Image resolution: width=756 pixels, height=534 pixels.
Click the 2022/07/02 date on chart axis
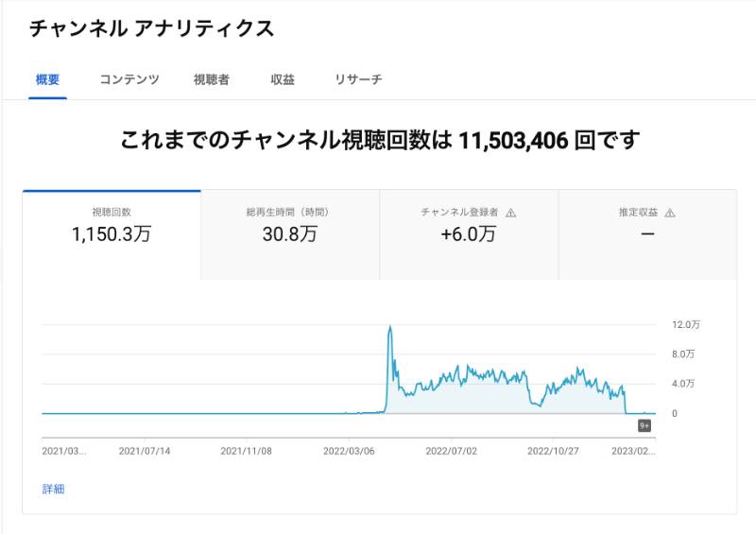pos(452,451)
